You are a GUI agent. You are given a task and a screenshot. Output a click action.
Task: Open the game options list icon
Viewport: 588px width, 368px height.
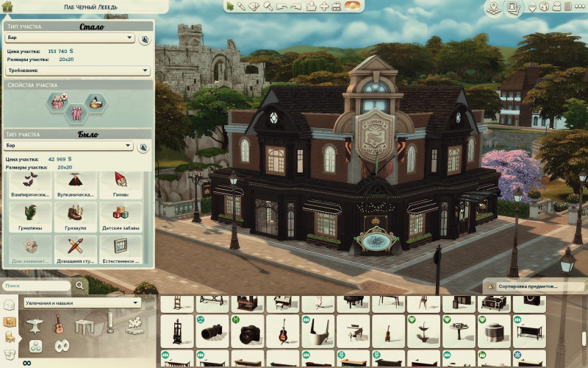point(568,7)
